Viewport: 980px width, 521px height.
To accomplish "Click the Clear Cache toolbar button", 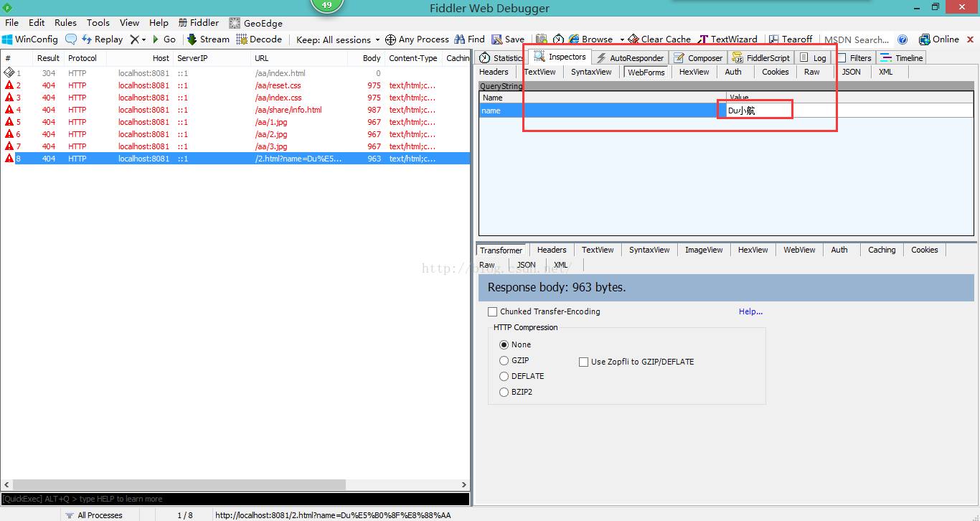I will [659, 39].
